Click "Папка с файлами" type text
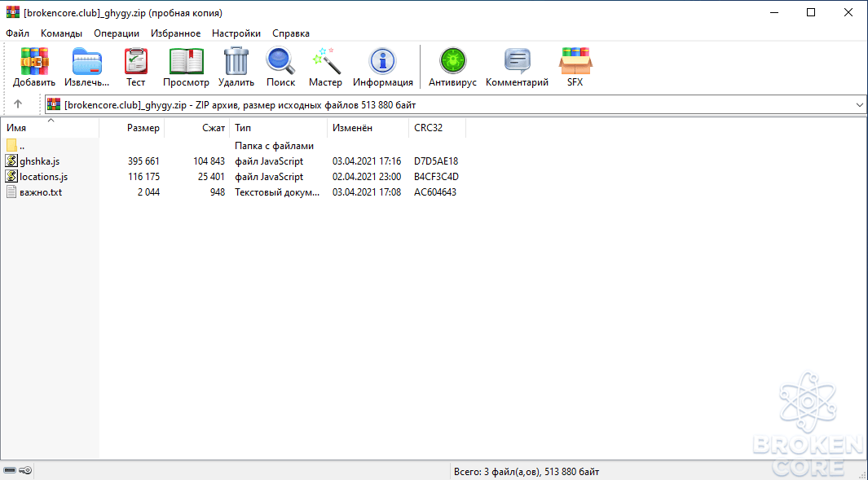Viewport: 868px width, 480px height. click(x=274, y=146)
